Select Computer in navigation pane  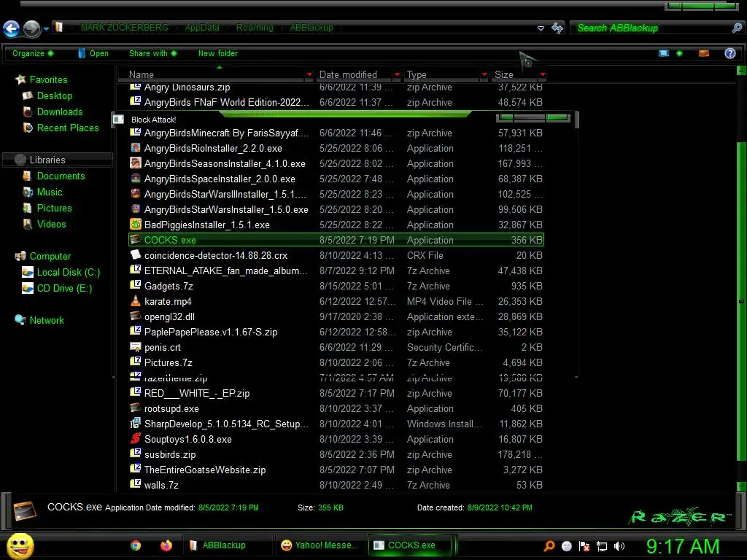pyautogui.click(x=43, y=256)
